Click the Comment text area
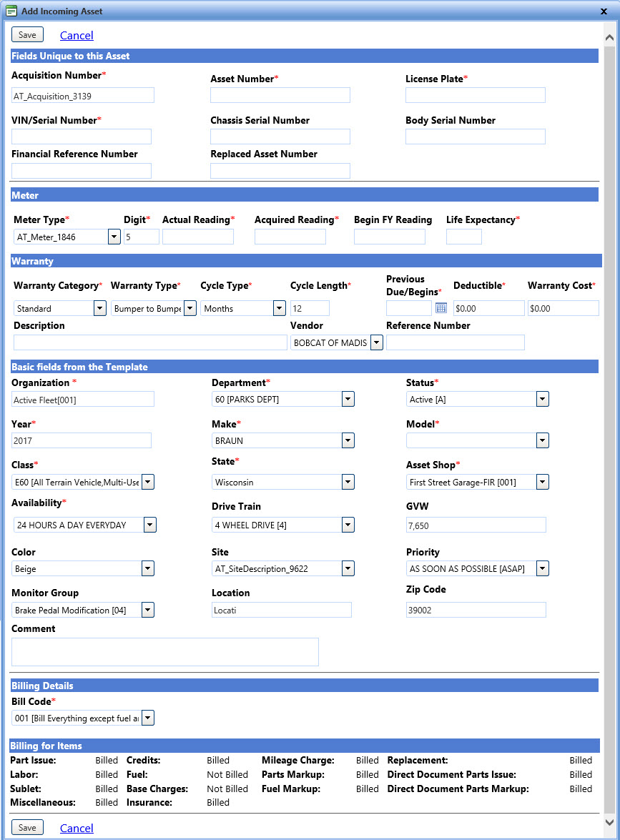The height and width of the screenshot is (840, 620). [x=165, y=652]
